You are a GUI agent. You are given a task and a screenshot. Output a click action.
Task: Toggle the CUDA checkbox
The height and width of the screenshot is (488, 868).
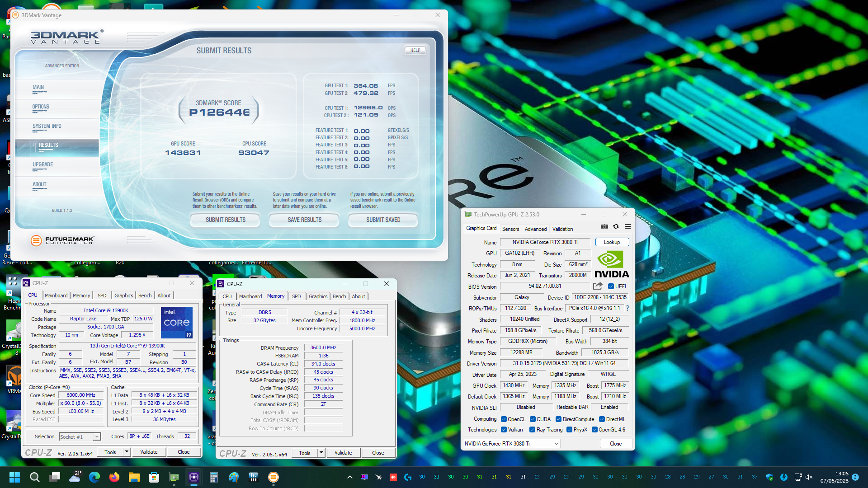pos(533,419)
